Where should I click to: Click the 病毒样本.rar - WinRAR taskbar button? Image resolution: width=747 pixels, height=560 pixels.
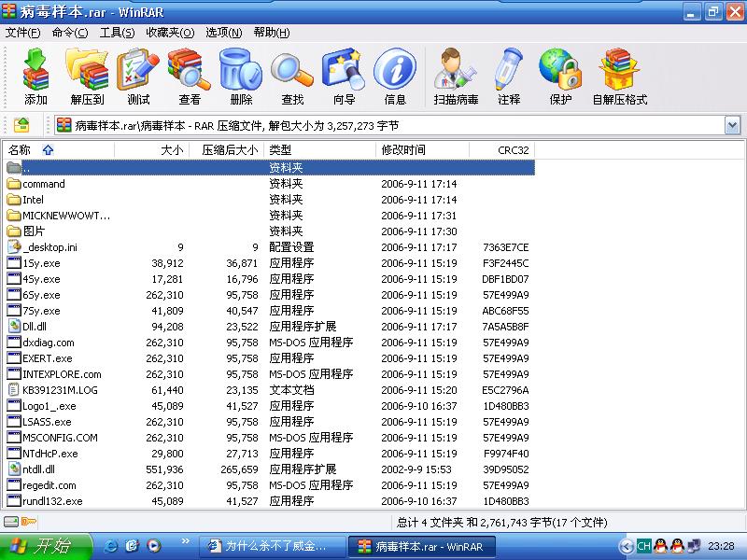click(x=422, y=546)
